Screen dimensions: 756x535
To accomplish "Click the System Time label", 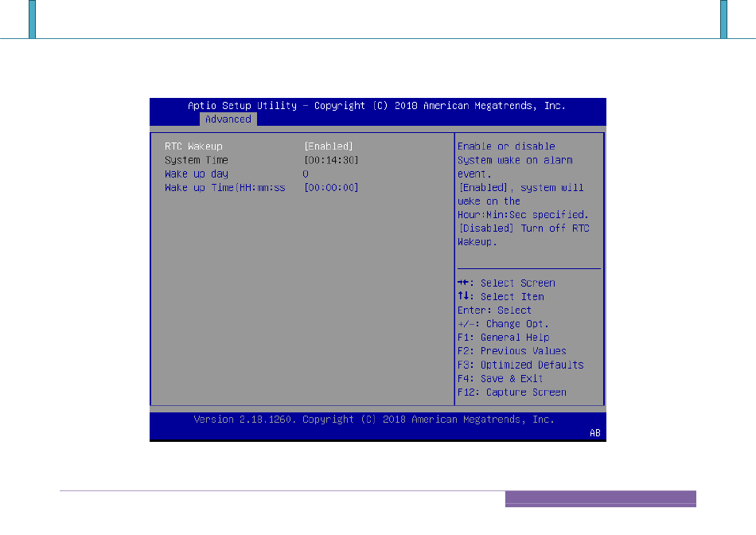I will click(197, 160).
